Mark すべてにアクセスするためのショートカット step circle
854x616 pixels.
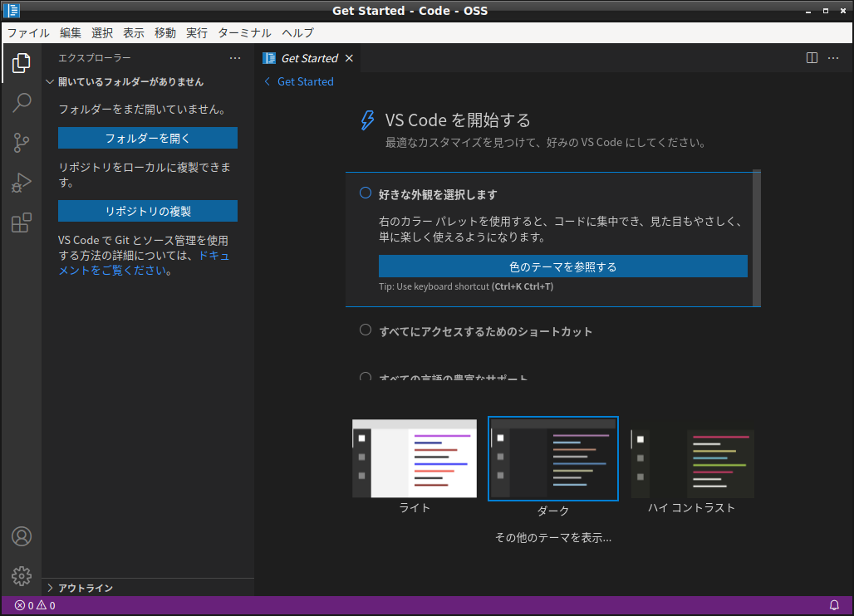[x=366, y=330]
